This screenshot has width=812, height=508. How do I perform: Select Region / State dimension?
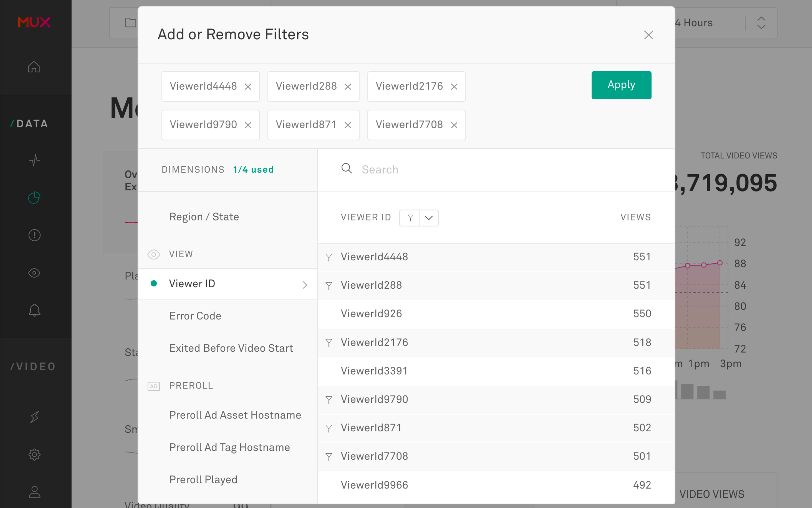tap(204, 216)
